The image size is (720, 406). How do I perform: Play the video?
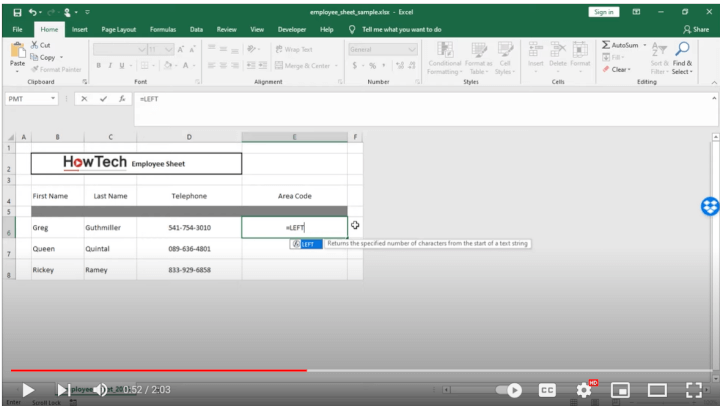tap(28, 390)
